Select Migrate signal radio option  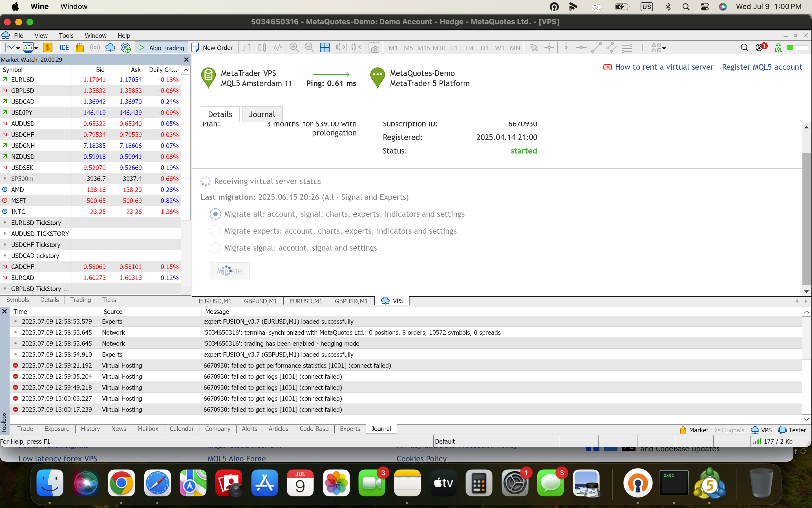pos(215,248)
